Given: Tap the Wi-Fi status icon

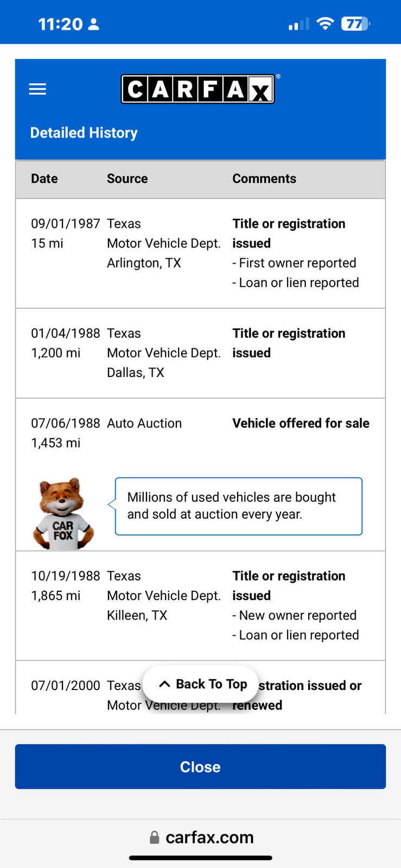Looking at the screenshot, I should pyautogui.click(x=325, y=24).
